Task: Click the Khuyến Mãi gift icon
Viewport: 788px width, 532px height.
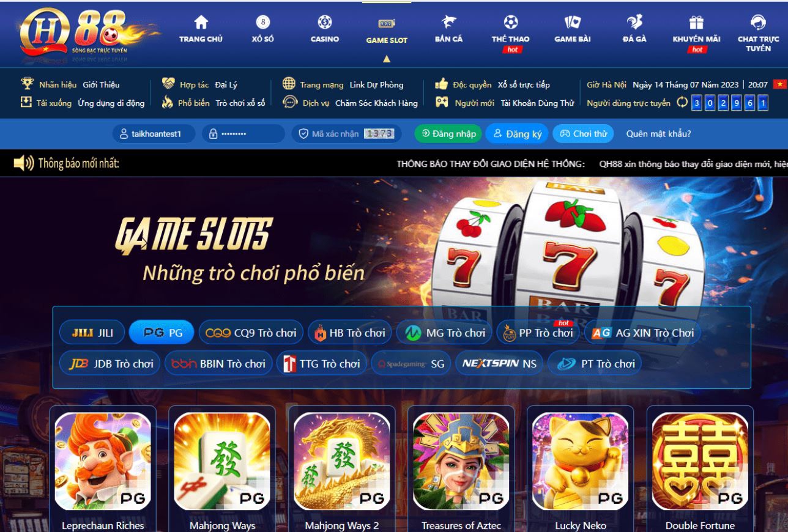Action: 696,22
